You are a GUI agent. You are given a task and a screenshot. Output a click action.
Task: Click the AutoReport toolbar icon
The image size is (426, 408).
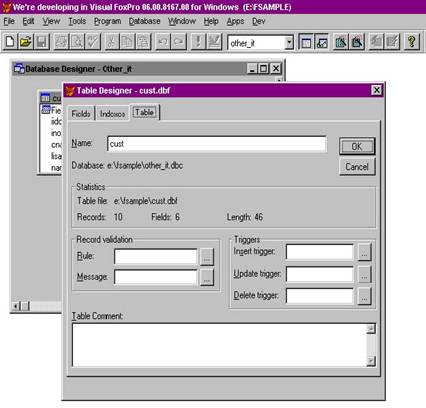392,42
